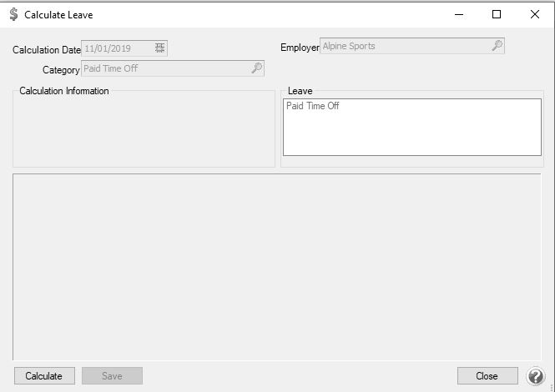Click the dollar sign icon in title bar

(x=13, y=14)
